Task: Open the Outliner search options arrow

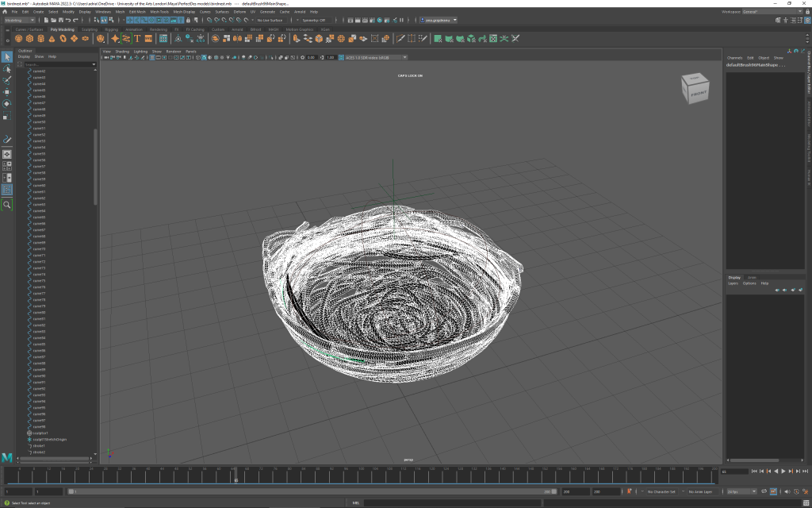Action: [x=94, y=64]
